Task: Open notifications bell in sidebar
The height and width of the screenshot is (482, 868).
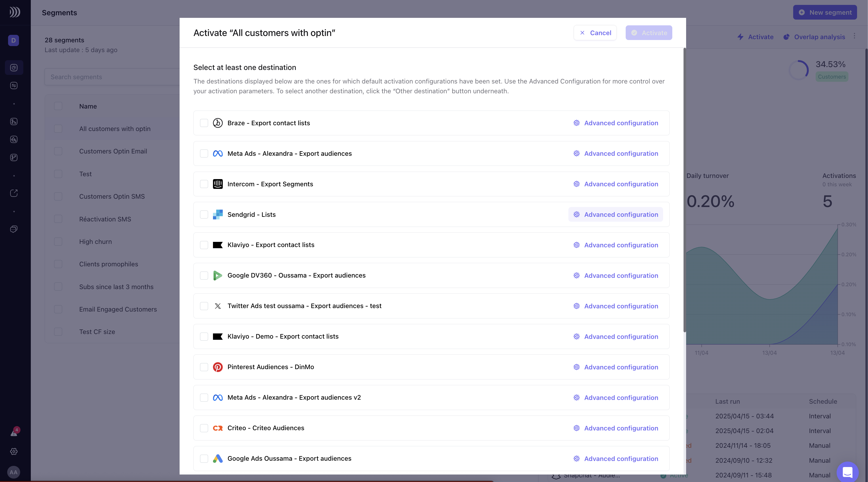Action: pos(14,433)
